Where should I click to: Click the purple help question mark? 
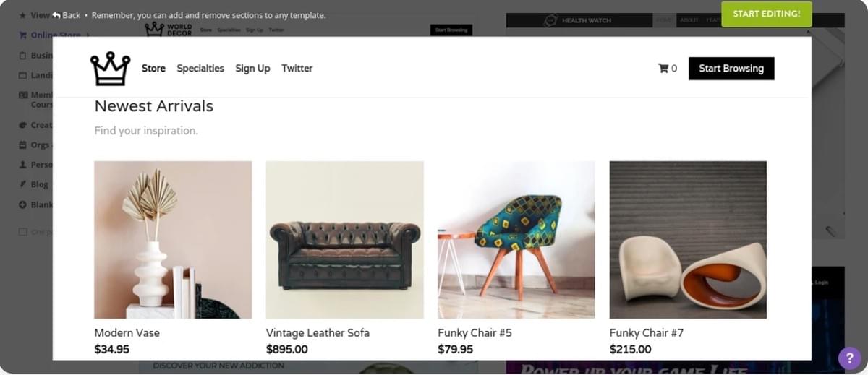tap(849, 358)
